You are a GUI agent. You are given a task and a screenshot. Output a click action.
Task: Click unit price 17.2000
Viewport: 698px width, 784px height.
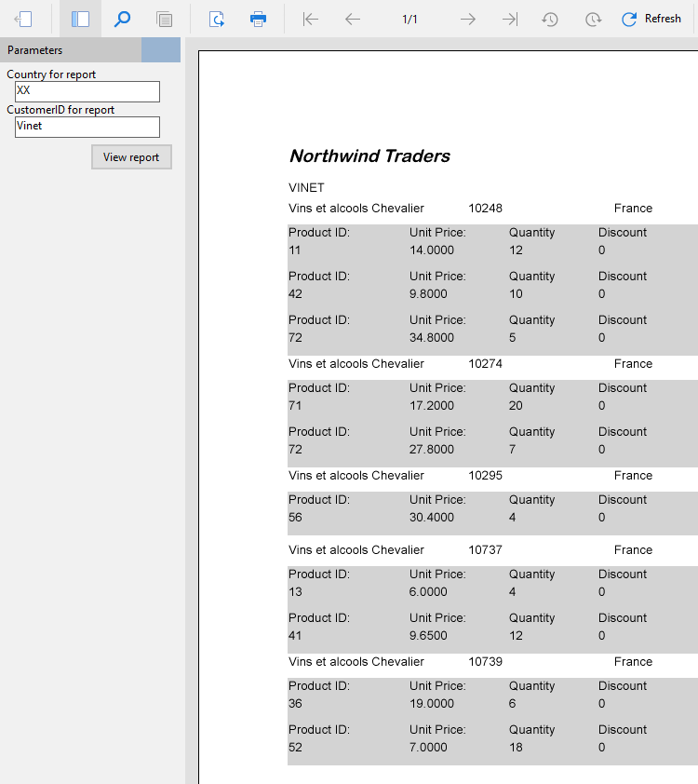[x=432, y=405]
